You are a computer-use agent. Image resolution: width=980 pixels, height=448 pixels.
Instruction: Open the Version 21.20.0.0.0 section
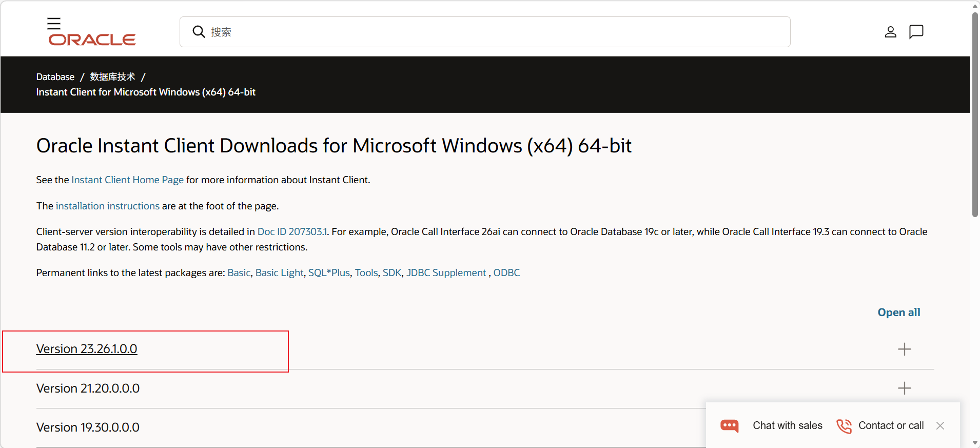[x=88, y=388]
